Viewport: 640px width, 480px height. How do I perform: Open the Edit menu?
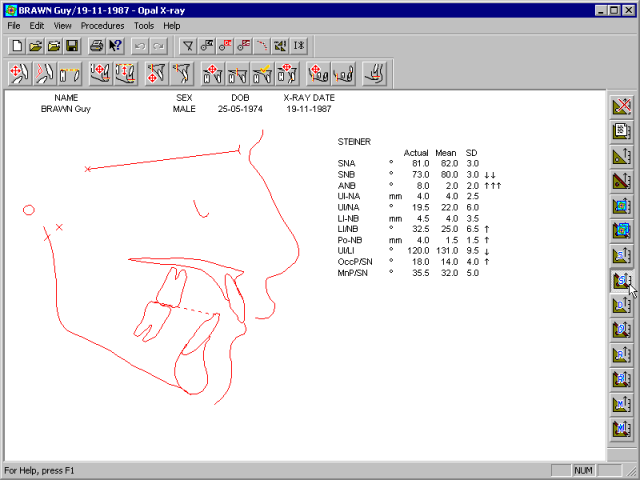pyautogui.click(x=36, y=26)
